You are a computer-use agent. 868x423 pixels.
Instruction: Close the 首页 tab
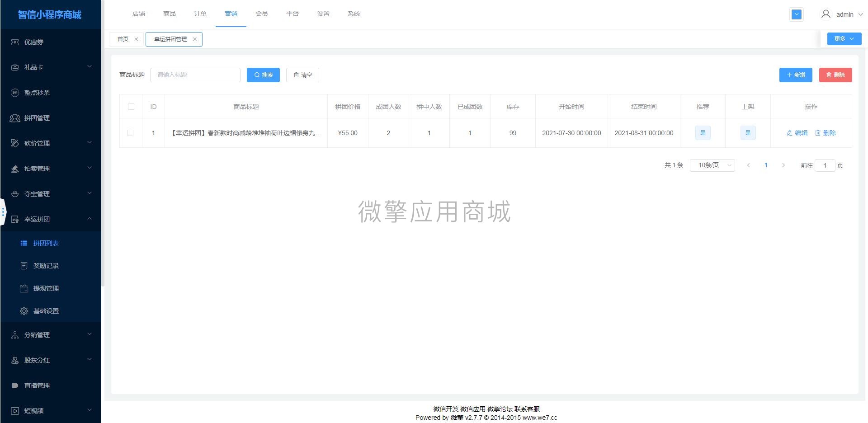[136, 39]
